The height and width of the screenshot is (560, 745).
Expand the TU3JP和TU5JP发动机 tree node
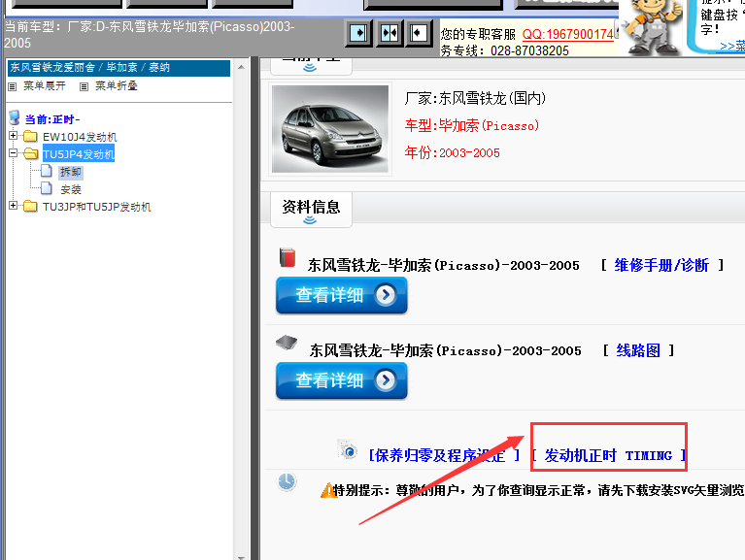pos(14,206)
